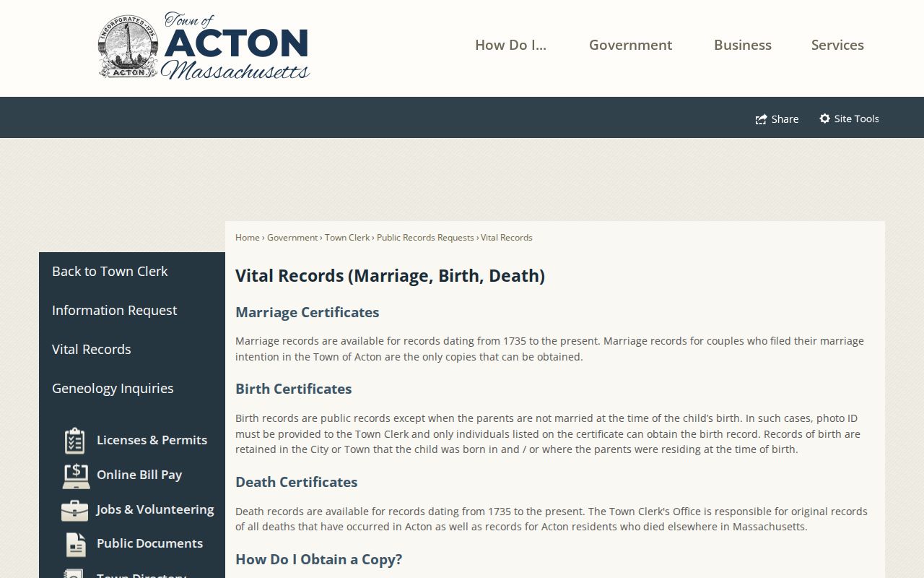924x578 pixels.
Task: Click the Town of Acton seal logo
Action: [128, 47]
